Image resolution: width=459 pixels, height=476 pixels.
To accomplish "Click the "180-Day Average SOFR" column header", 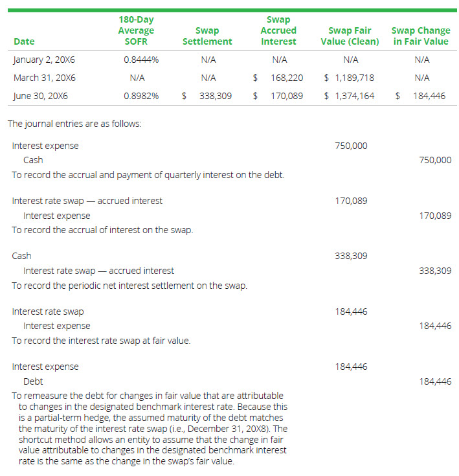I will coord(136,30).
